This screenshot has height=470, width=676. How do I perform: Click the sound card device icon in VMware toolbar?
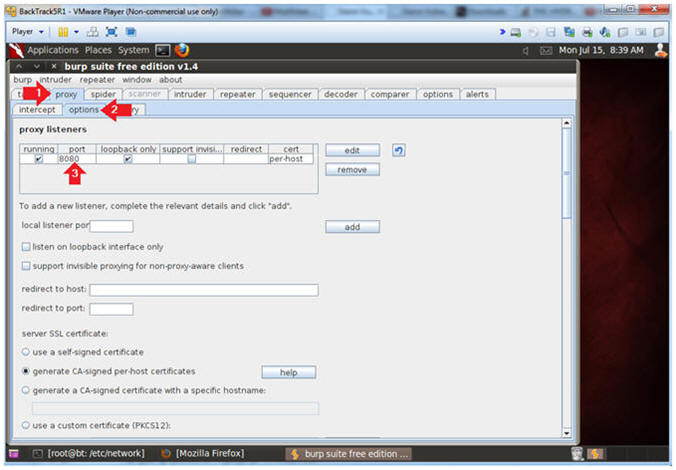point(605,32)
